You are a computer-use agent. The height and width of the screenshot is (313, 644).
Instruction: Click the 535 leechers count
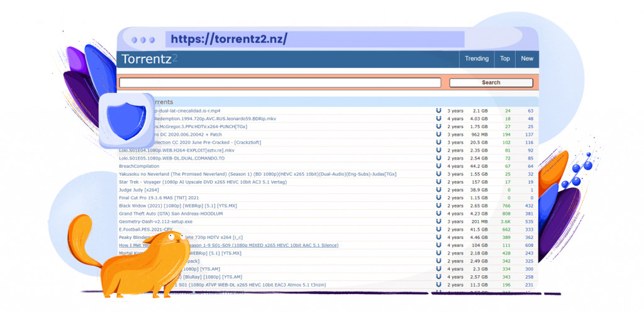(x=529, y=221)
